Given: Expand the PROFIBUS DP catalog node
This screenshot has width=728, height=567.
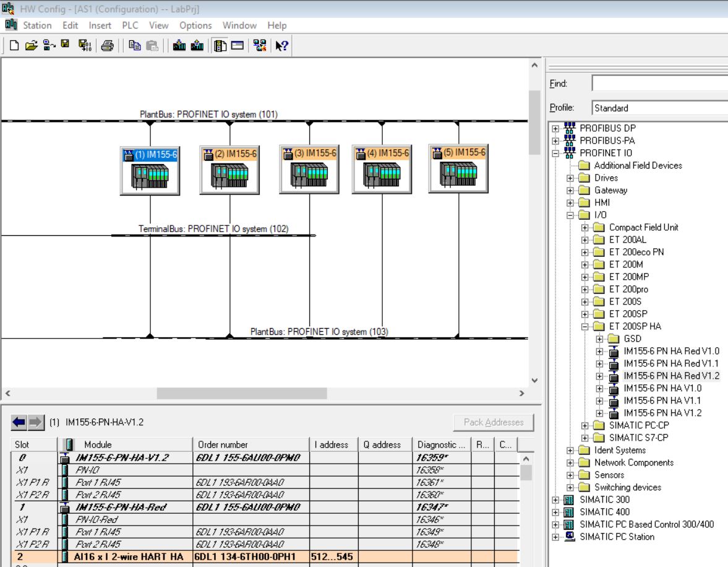Looking at the screenshot, I should (x=555, y=129).
